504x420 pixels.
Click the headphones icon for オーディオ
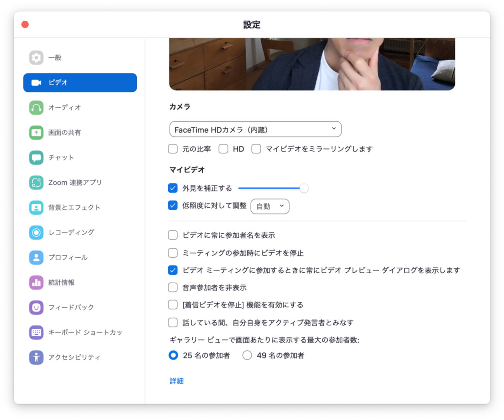coord(36,107)
